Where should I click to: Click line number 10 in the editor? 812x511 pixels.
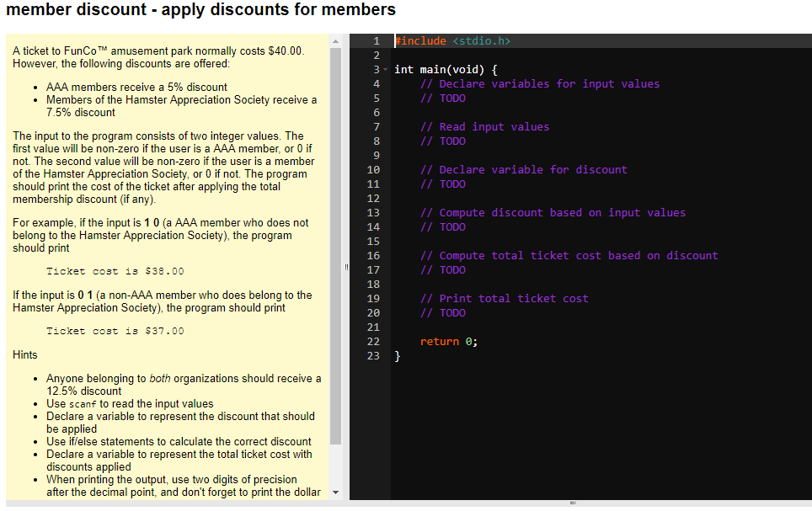374,169
